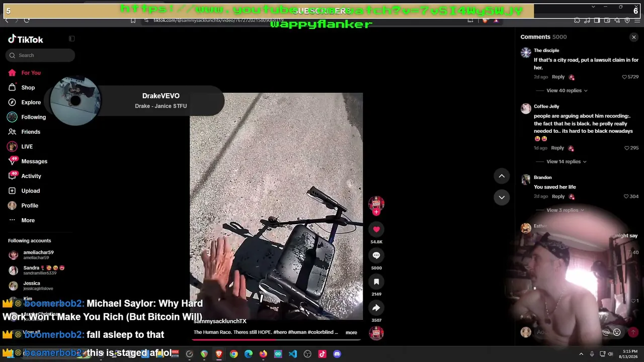Go to the previous video
644x362 pixels.
coord(502,176)
